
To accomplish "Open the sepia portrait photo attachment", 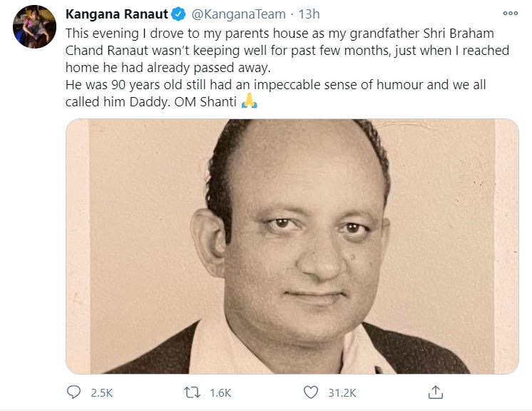I will (x=292, y=246).
